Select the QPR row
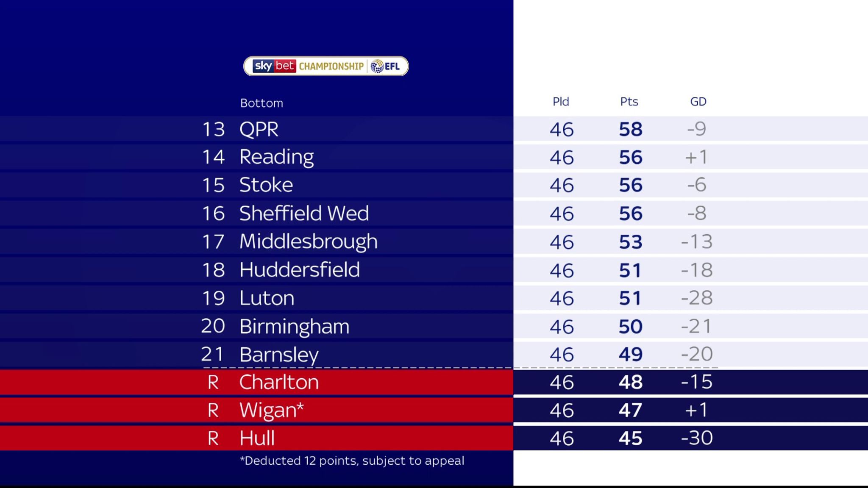This screenshot has width=868, height=488. tap(434, 129)
